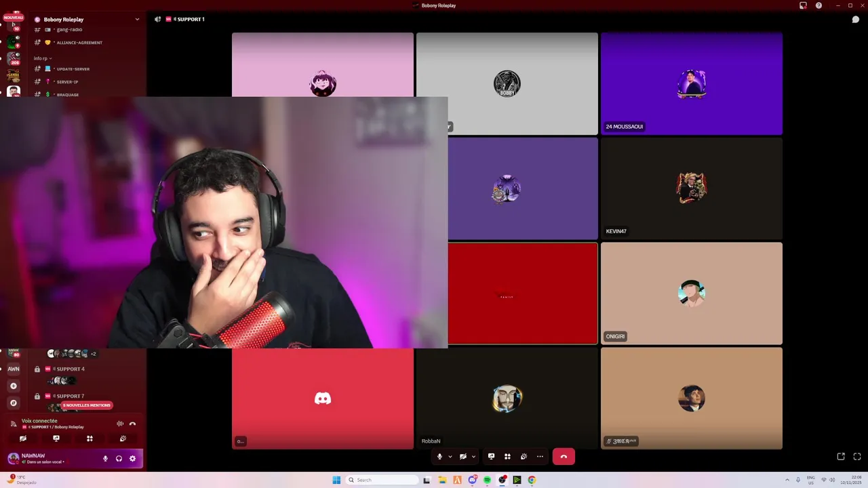The width and height of the screenshot is (868, 488).
Task: Open more options ellipsis in call bar
Action: [x=540, y=457]
